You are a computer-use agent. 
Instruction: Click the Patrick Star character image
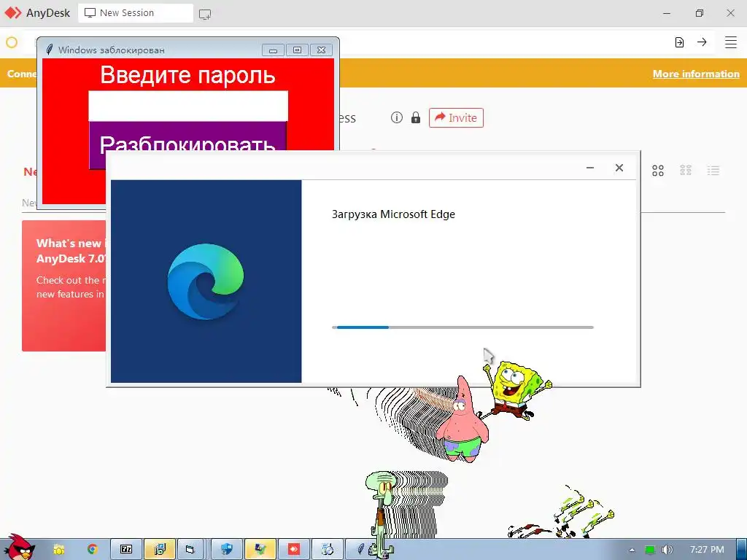(x=462, y=421)
